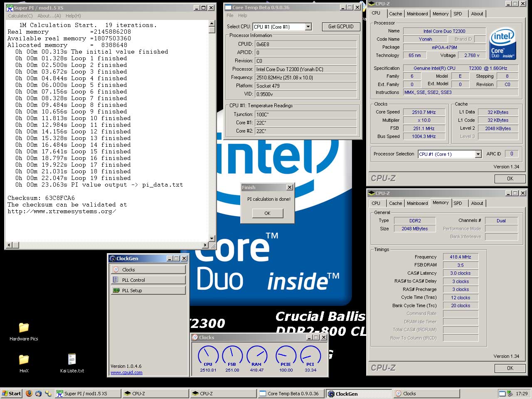Expand the Select CPU dropdown in Core Temp
Image resolution: width=532 pixels, height=399 pixels.
pos(308,27)
